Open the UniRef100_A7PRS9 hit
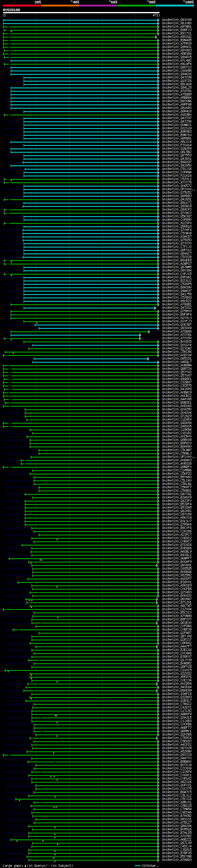Screen dimensions: 197x868 177,43
